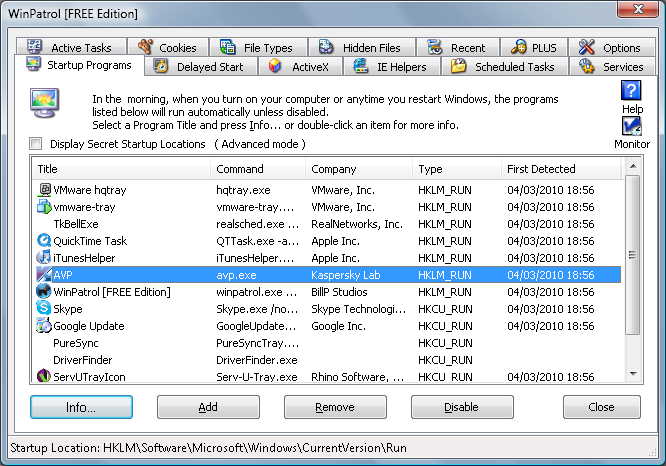Click the Cookies tab icon
The height and width of the screenshot is (466, 666).
point(145,47)
